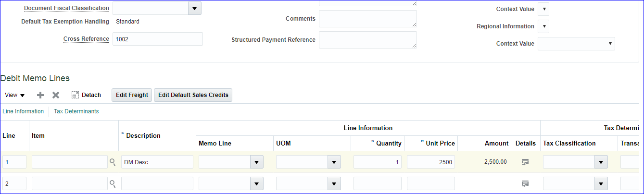Click the Detach table icon

point(75,95)
